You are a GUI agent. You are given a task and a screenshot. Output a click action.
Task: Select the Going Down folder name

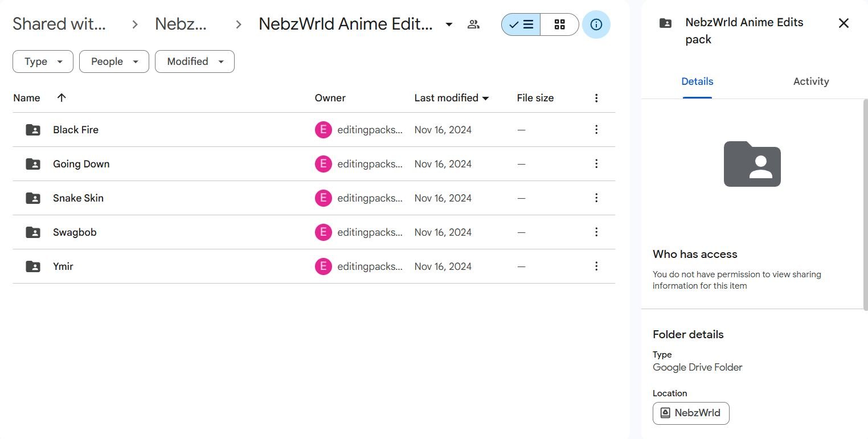point(81,164)
